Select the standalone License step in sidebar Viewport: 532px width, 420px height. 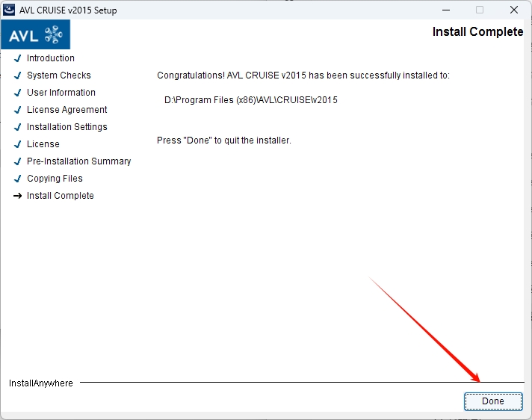tap(43, 144)
